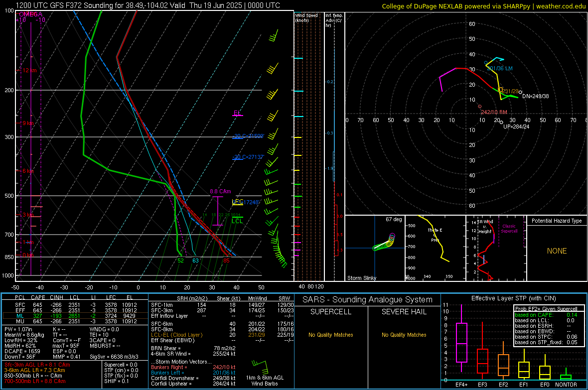Click the 12 km height marker
The height and width of the screenshot is (390, 588).
pyautogui.click(x=29, y=71)
